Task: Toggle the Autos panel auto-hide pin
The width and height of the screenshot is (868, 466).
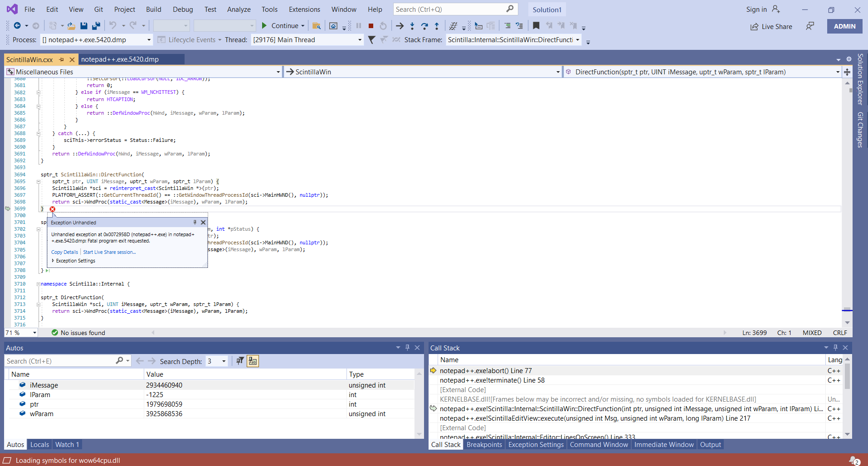Action: coord(407,348)
